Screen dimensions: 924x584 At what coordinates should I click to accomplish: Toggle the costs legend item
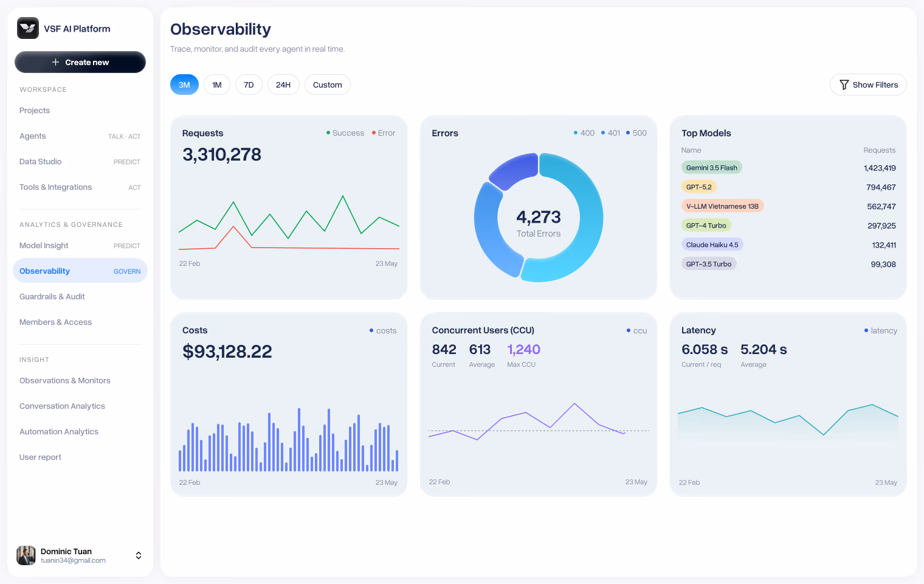(383, 330)
